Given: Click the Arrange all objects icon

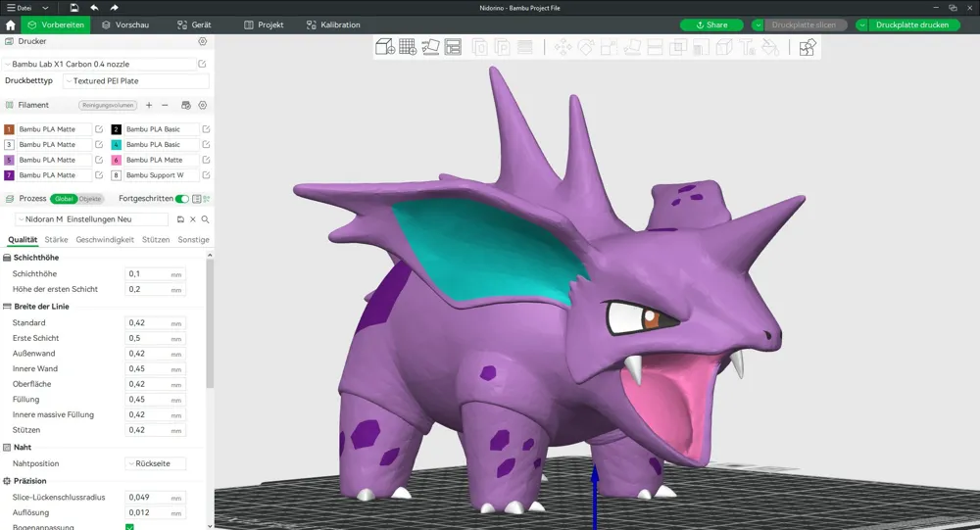Looking at the screenshot, I should point(453,47).
